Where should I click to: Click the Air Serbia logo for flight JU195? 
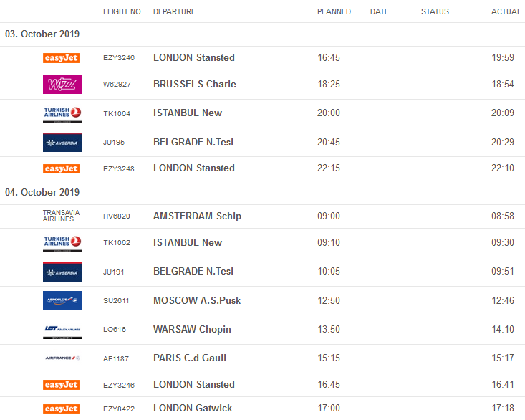[62, 143]
